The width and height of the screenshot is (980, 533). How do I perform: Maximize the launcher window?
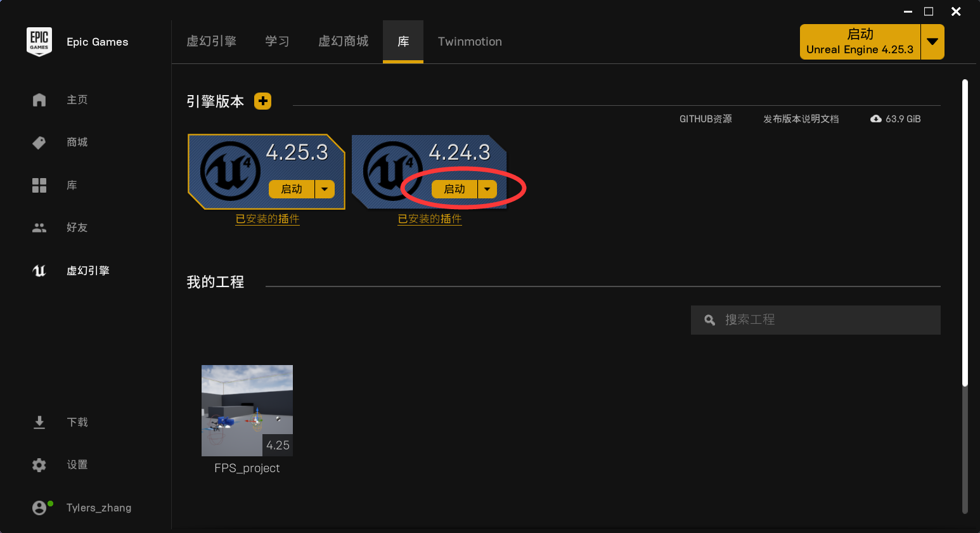929,11
